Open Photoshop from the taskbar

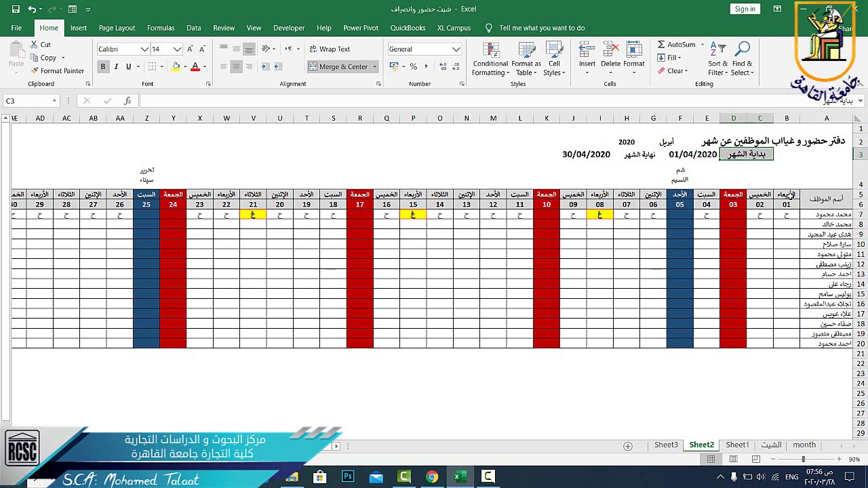tap(348, 476)
